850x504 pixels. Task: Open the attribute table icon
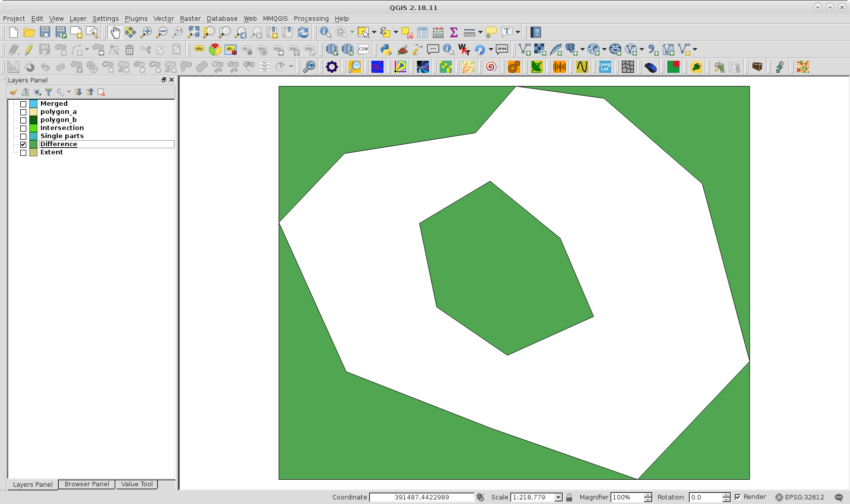coord(422,32)
